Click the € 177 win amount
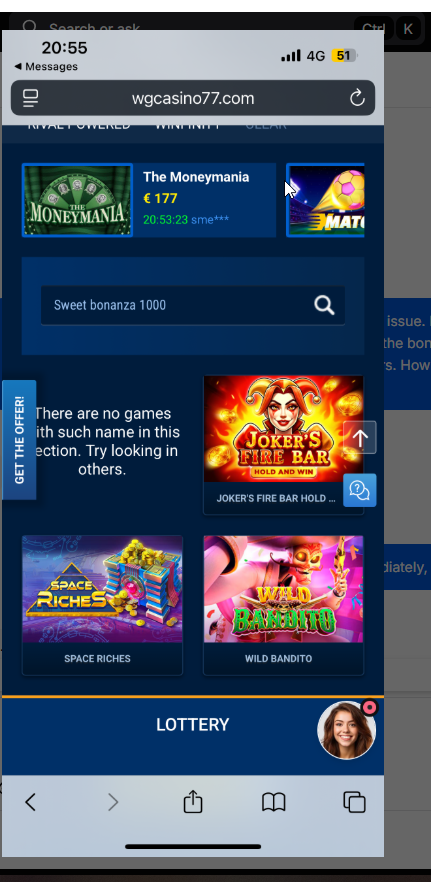The image size is (431, 882). [160, 199]
